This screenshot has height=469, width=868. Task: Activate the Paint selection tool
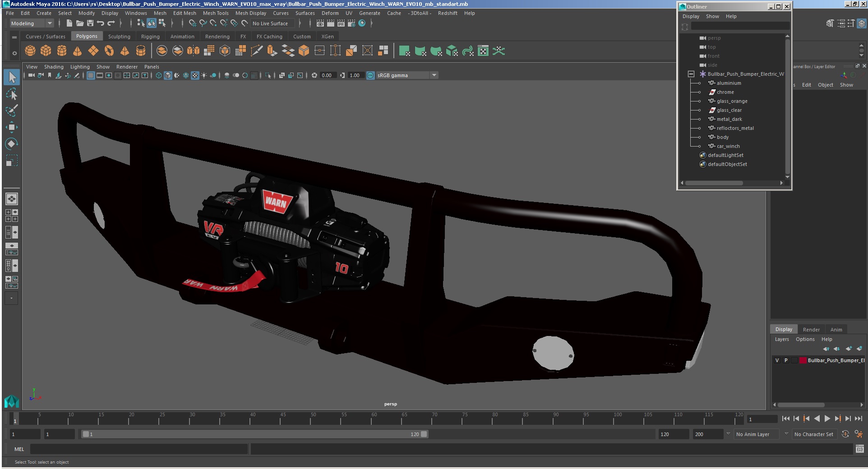[x=12, y=110]
